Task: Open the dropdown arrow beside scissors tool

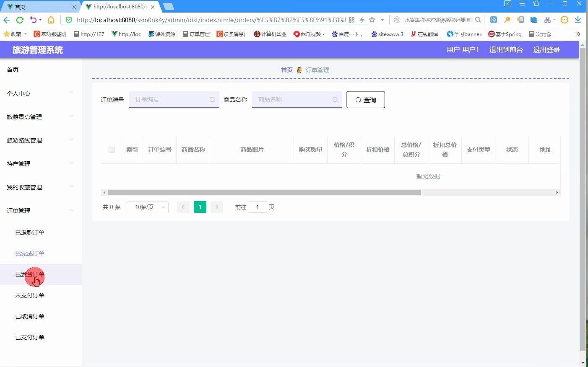Action: [554, 20]
